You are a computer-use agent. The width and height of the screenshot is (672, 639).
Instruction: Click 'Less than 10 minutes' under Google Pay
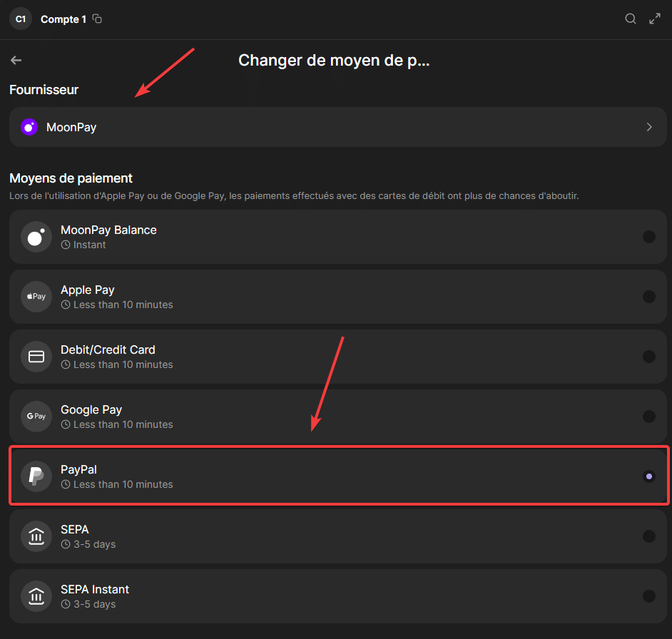tap(123, 424)
